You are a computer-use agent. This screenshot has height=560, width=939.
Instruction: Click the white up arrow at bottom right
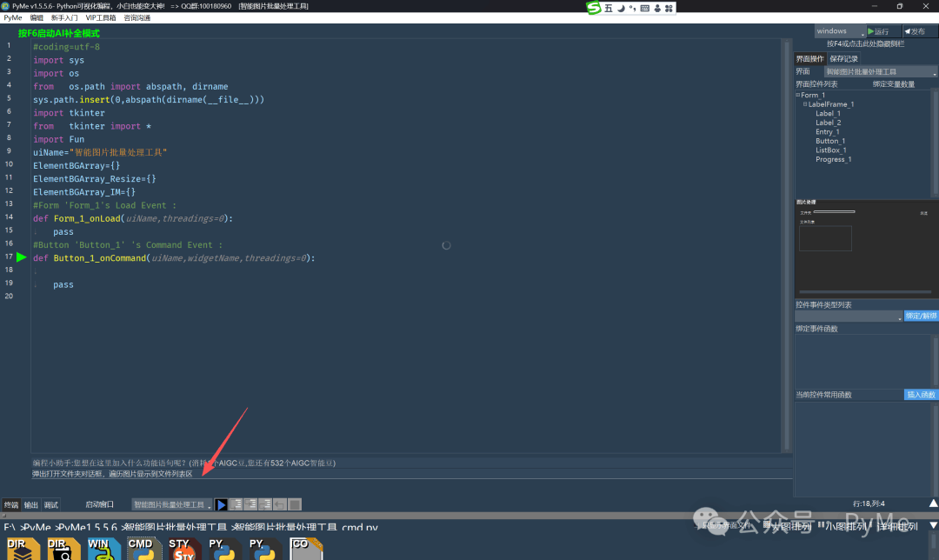tap(932, 503)
